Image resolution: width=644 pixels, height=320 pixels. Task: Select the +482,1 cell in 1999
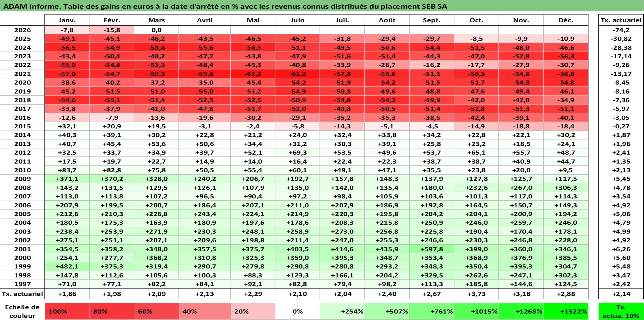67,266
